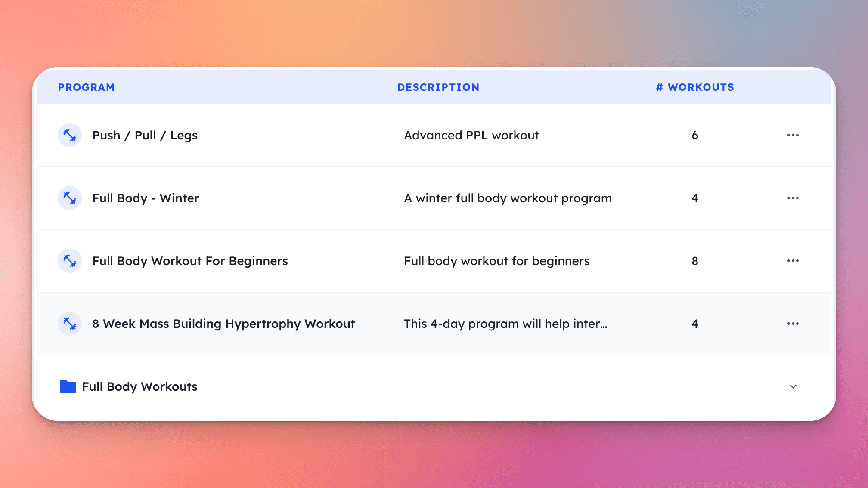
Task: Open options menu for Push / Pull / Legs
Action: (793, 135)
